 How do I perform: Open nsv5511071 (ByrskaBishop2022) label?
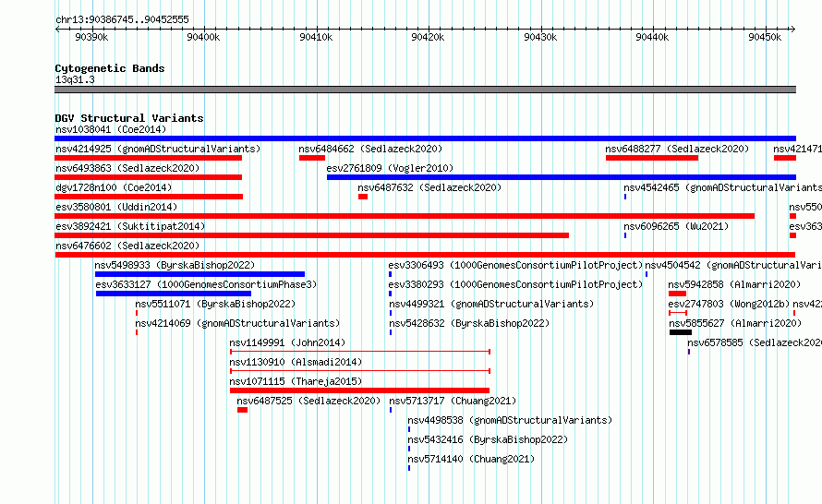[215, 304]
